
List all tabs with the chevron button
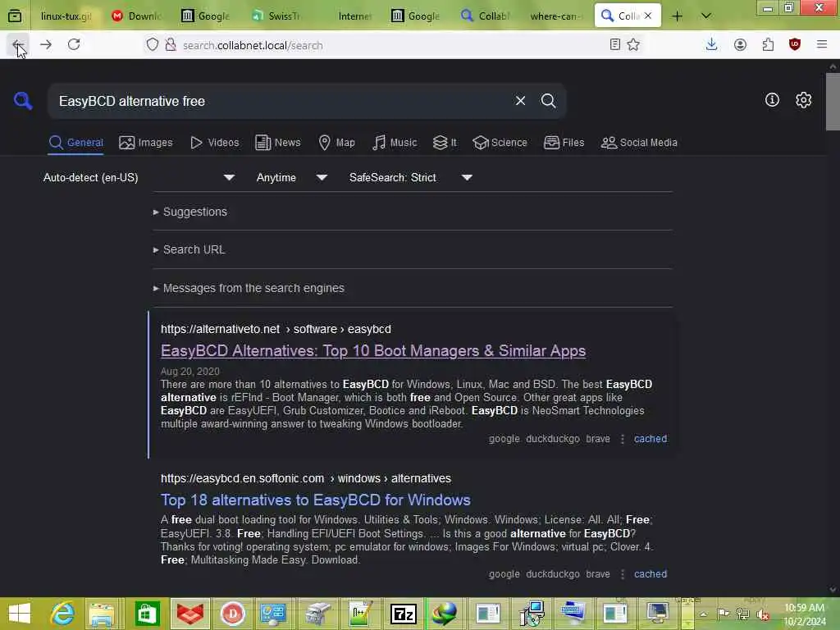706,16
